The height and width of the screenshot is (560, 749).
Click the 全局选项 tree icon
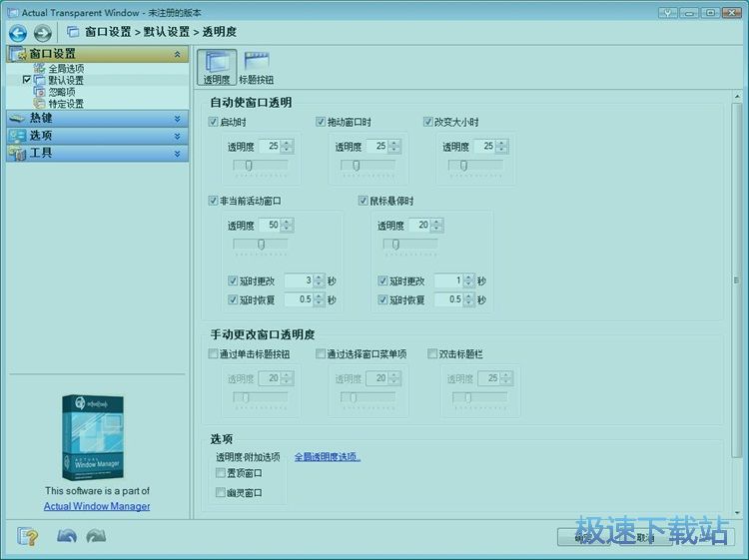coord(39,68)
